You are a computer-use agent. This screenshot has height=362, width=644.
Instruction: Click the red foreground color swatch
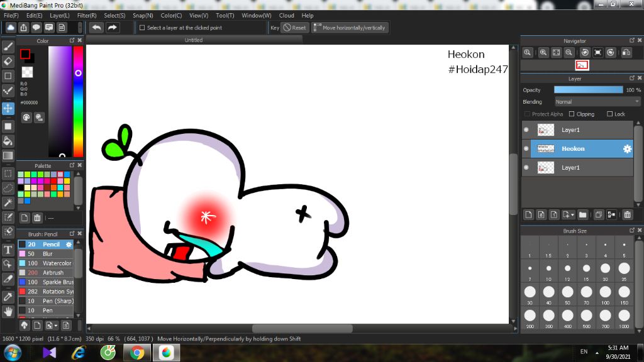(x=25, y=54)
